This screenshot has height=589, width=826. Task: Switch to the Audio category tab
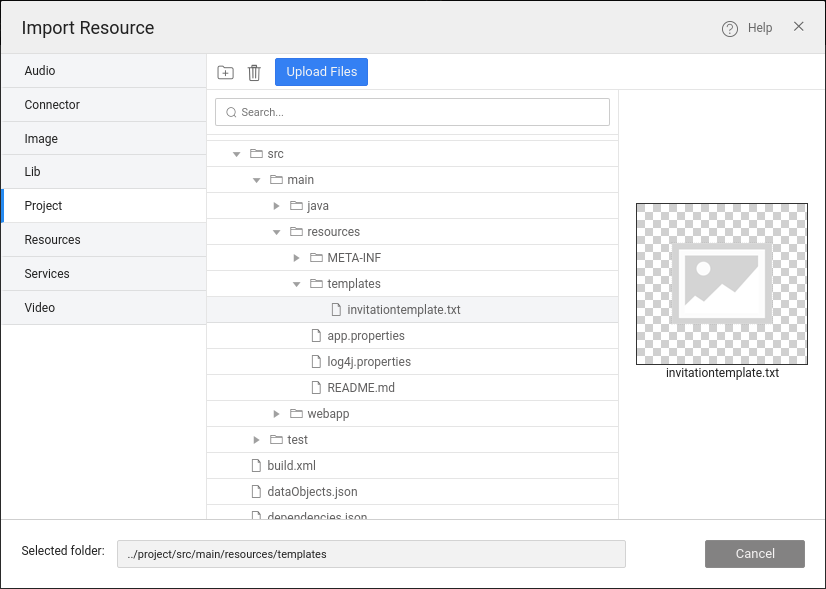(103, 71)
